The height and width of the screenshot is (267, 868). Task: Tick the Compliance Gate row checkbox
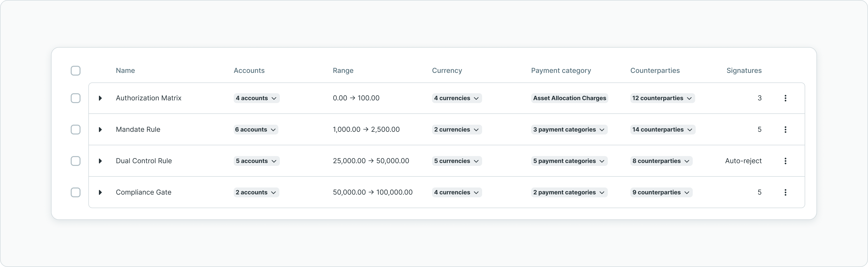point(75,192)
